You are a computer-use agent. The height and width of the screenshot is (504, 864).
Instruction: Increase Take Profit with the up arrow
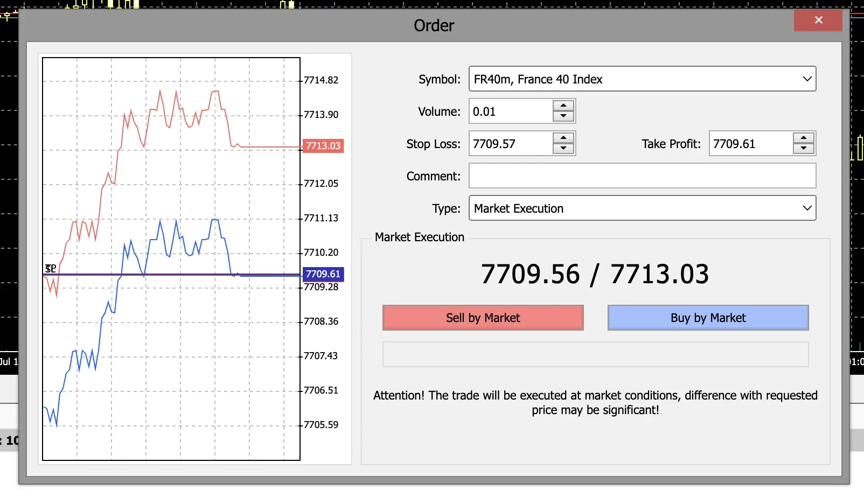tap(804, 138)
